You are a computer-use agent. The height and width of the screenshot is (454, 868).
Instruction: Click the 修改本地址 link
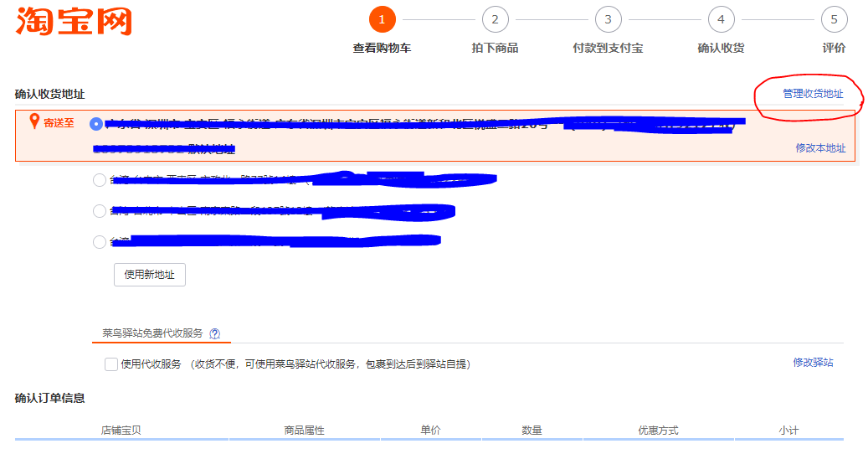820,147
